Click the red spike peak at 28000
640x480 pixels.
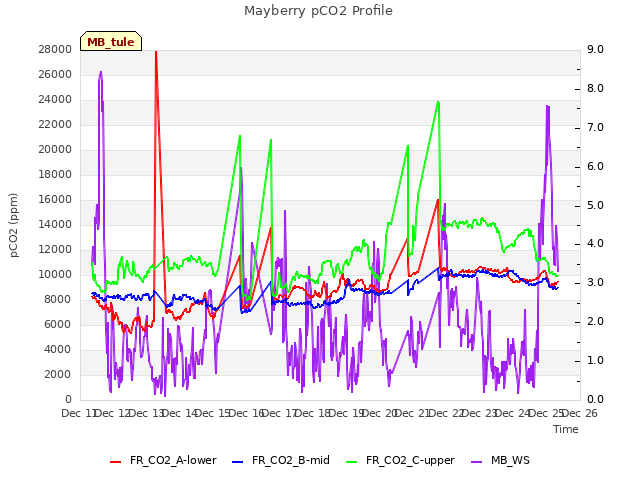(156, 52)
